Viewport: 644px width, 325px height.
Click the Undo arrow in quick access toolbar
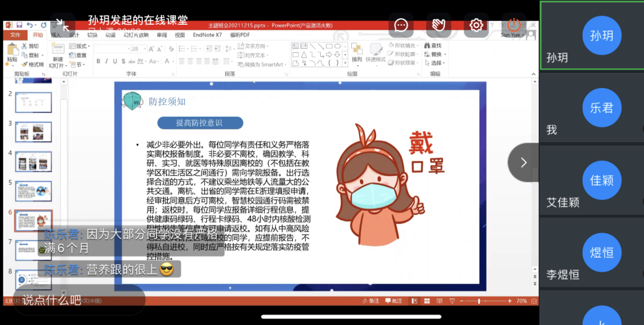pos(29,25)
